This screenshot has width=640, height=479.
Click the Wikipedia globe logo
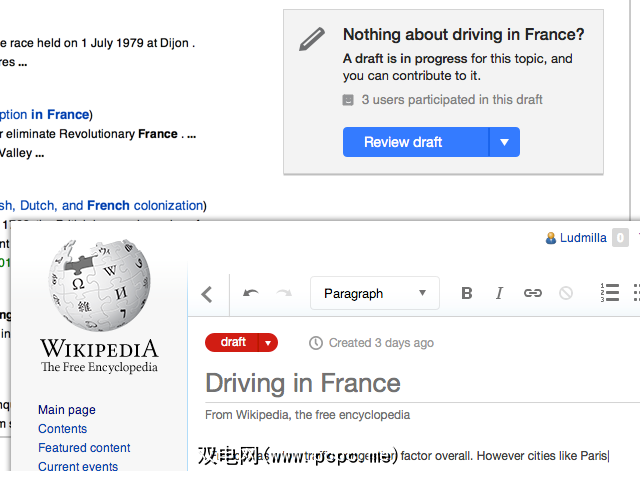click(98, 286)
